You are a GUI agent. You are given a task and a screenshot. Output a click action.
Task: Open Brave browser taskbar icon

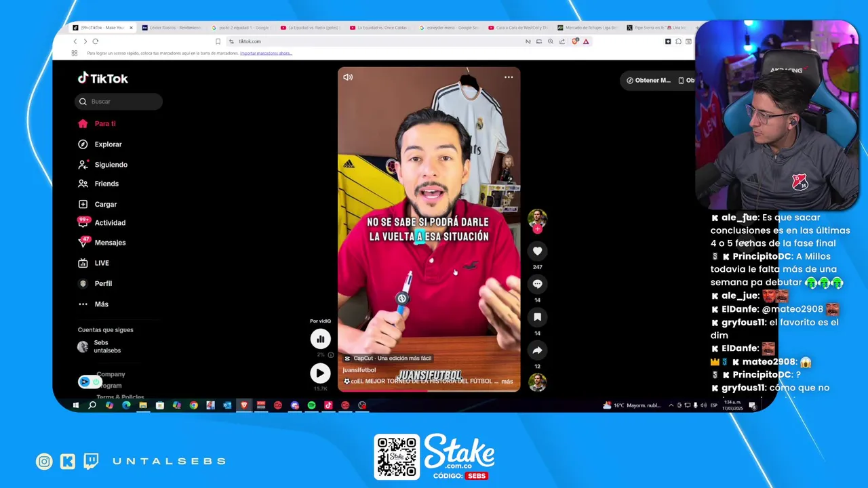click(x=244, y=405)
